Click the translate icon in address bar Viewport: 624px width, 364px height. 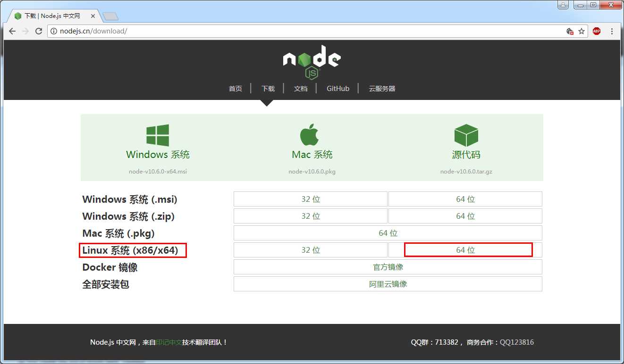click(570, 31)
